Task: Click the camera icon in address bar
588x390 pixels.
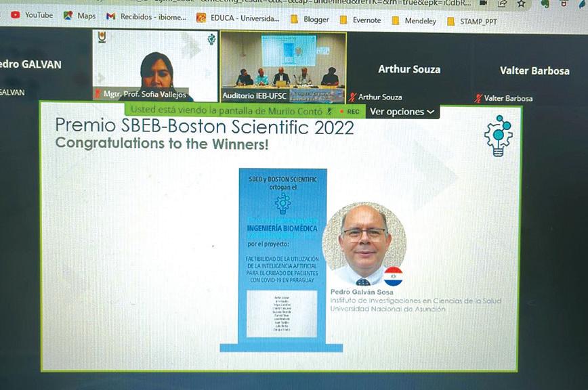Action: [x=484, y=3]
